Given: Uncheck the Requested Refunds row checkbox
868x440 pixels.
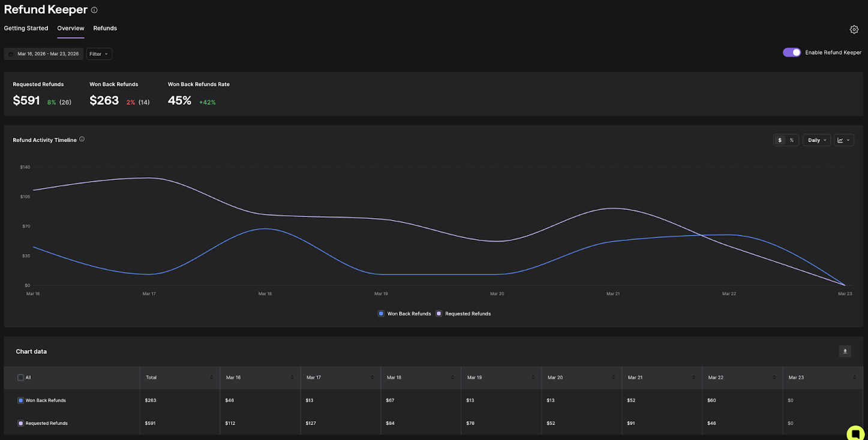Looking at the screenshot, I should tap(21, 423).
